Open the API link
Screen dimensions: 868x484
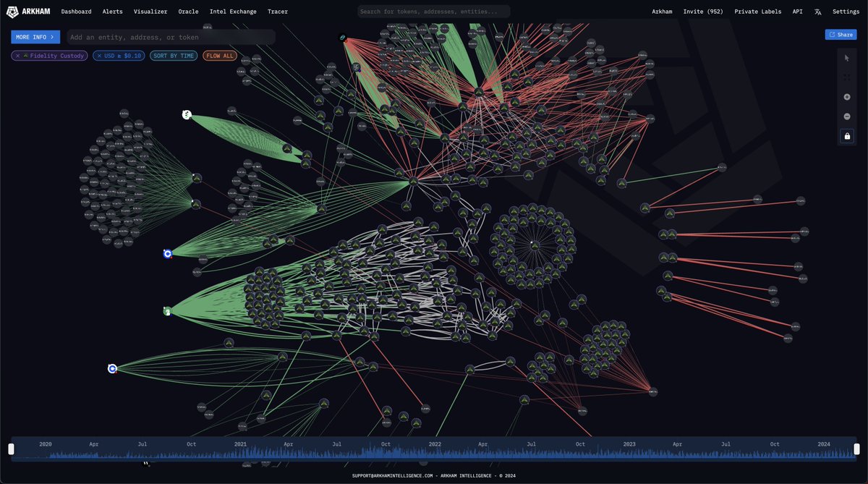click(x=797, y=12)
